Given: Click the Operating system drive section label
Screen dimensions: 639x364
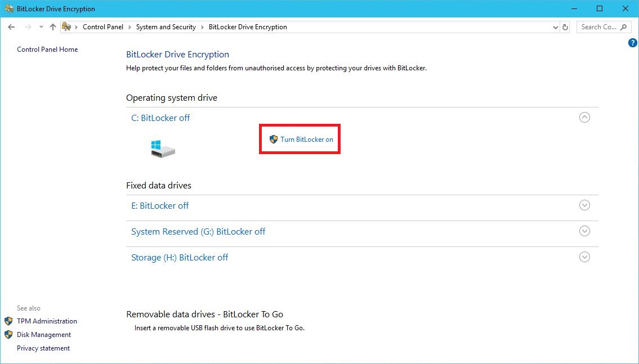Looking at the screenshot, I should tap(172, 98).
